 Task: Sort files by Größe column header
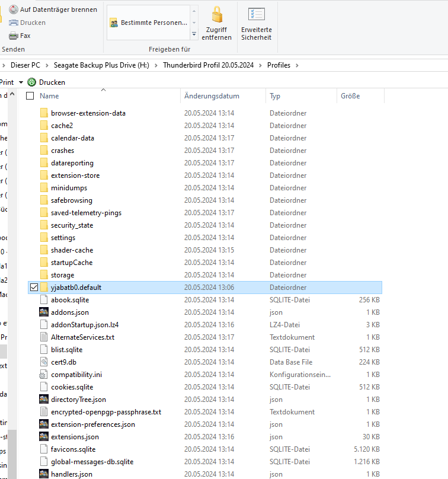(350, 96)
